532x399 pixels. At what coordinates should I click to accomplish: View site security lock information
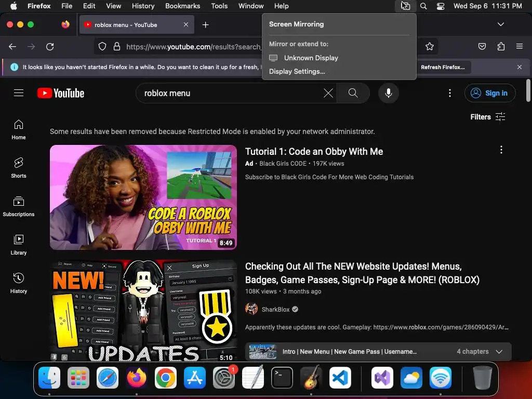117,46
